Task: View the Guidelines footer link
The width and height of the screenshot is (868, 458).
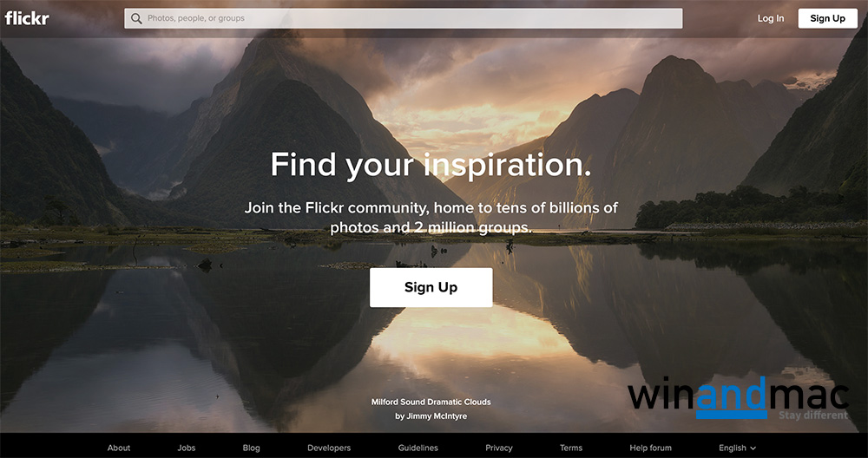Action: tap(418, 448)
